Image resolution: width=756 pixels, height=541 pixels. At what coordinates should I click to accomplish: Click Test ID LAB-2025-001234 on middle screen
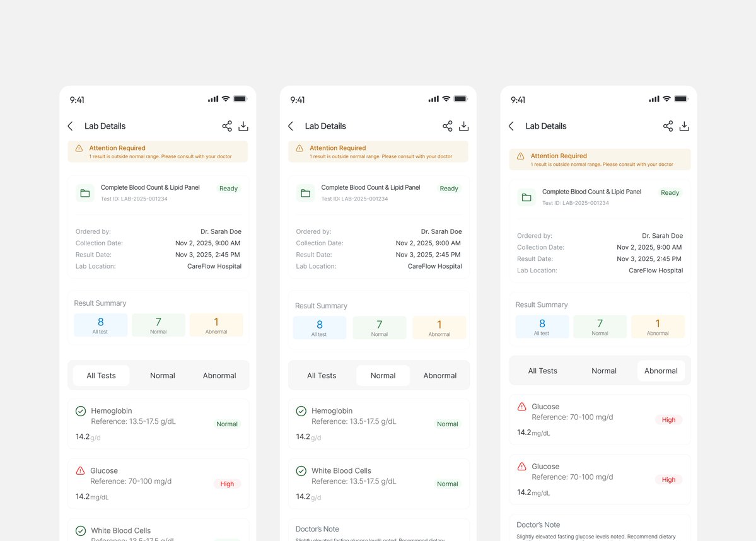tap(354, 199)
